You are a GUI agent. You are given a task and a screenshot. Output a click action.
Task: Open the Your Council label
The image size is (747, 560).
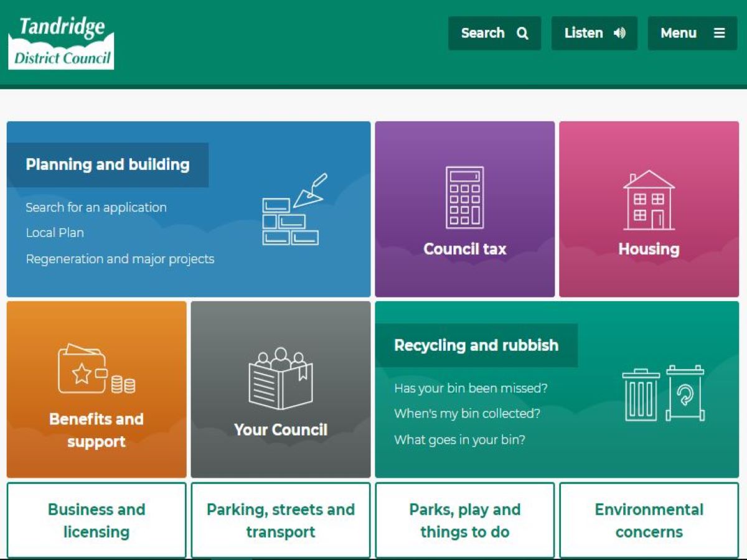tap(281, 429)
